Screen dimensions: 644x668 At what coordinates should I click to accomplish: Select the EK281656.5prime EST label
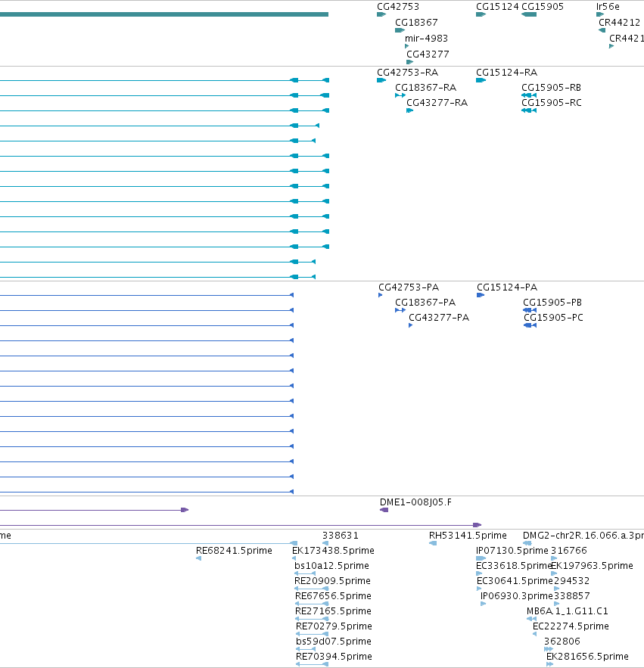click(587, 657)
